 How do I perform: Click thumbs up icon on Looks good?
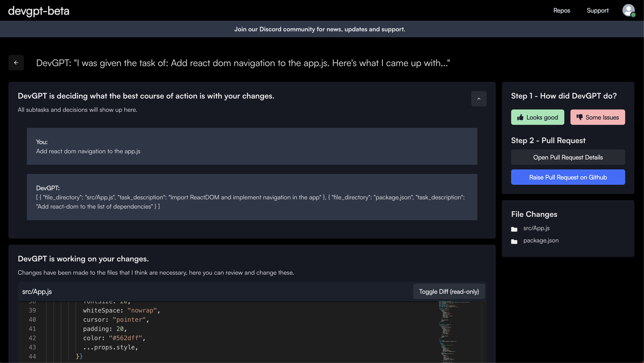pos(519,117)
